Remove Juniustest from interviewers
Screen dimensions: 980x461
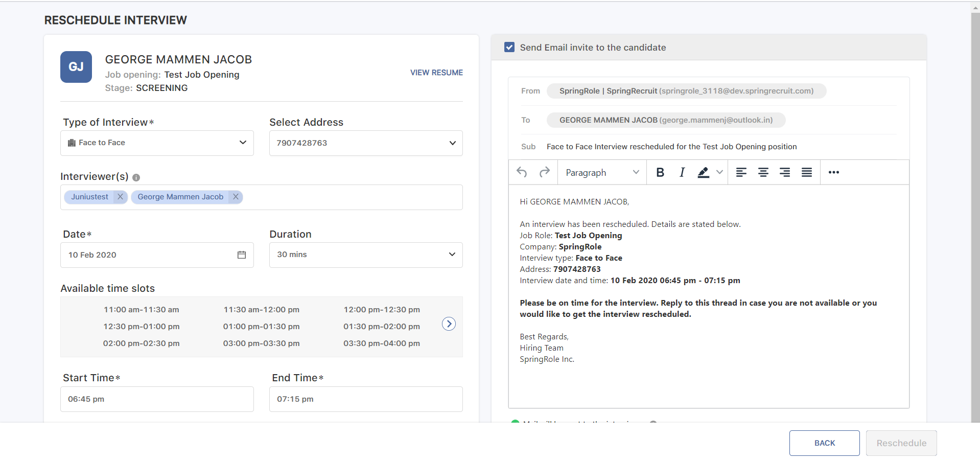(x=120, y=197)
